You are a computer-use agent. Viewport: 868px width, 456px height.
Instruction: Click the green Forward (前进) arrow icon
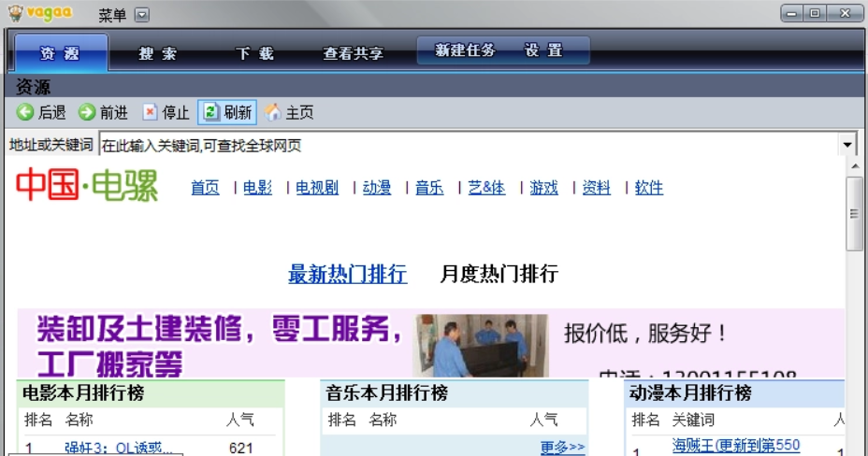coord(87,112)
